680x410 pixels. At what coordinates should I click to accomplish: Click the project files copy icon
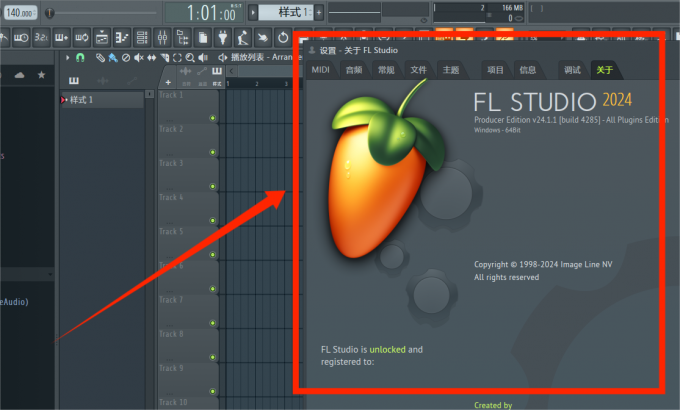(x=203, y=38)
